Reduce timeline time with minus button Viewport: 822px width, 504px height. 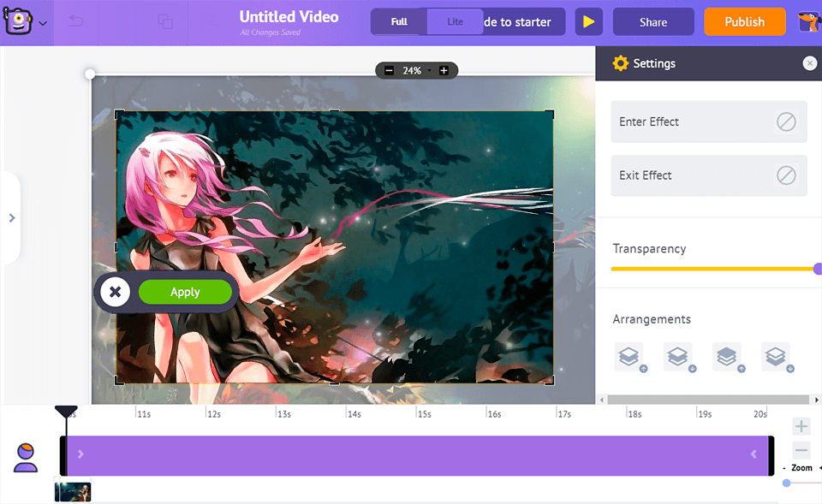pos(801,450)
